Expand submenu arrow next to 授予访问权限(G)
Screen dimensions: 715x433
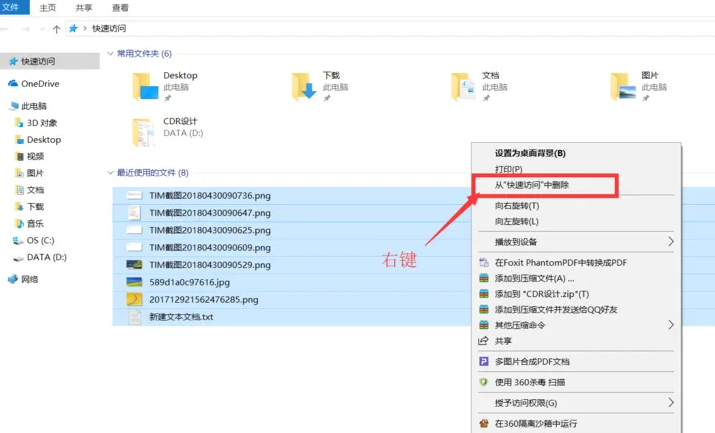click(x=671, y=403)
